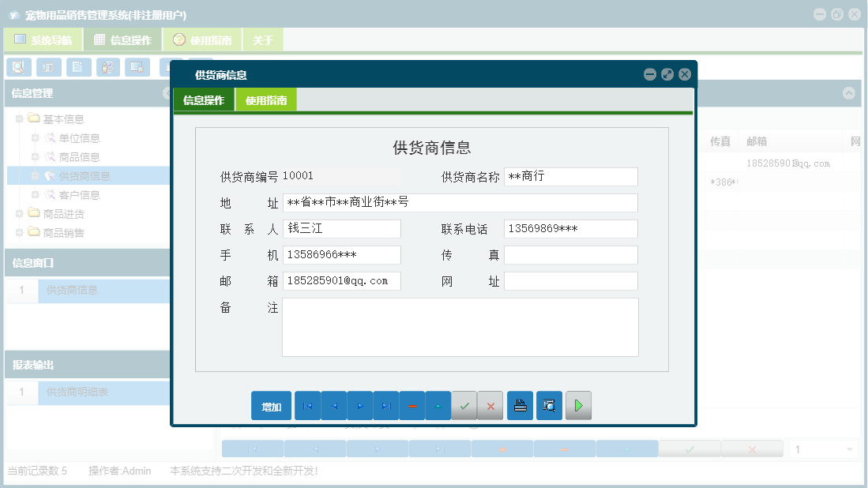Click the edit up-triangle button in dialog
The image size is (868, 488).
tap(438, 406)
